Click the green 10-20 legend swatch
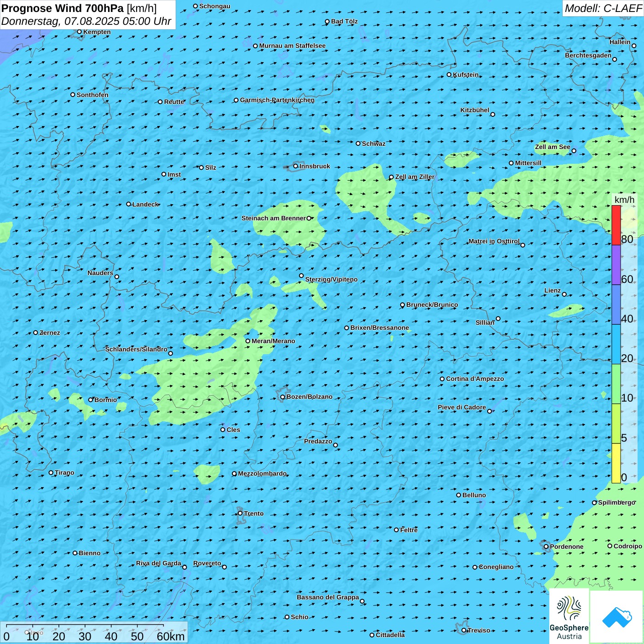 point(616,384)
